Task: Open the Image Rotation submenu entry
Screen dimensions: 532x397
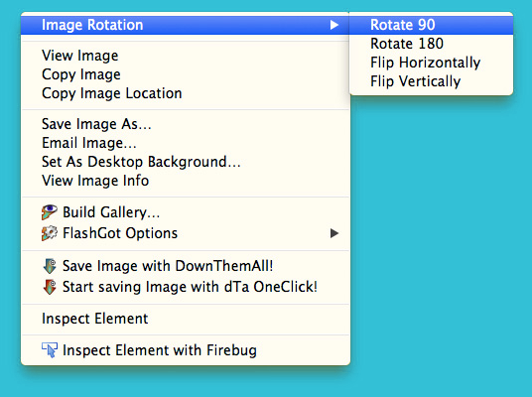Action: click(x=186, y=25)
